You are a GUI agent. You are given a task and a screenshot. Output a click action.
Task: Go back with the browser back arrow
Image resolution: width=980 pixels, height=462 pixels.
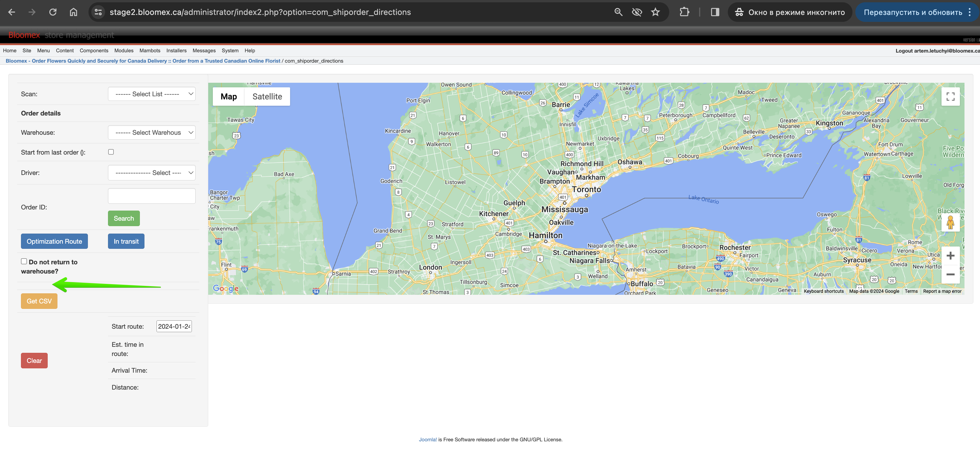click(12, 12)
